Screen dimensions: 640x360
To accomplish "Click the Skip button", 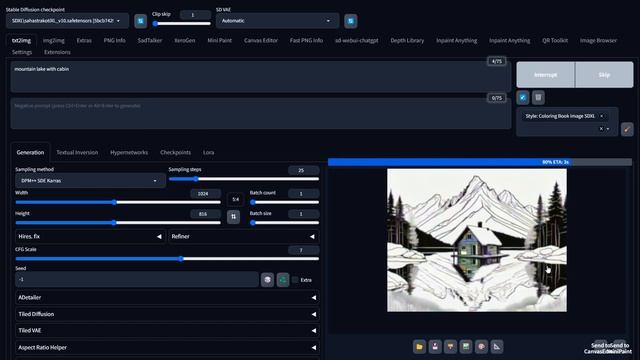I will pyautogui.click(x=604, y=75).
